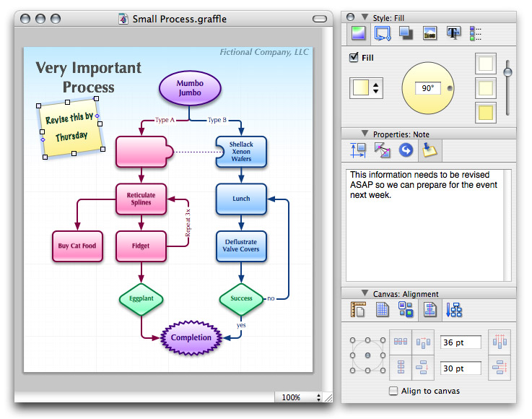Viewport: 532px width, 419px height.
Task: Open the Fill style inspector icon
Action: tap(358, 33)
